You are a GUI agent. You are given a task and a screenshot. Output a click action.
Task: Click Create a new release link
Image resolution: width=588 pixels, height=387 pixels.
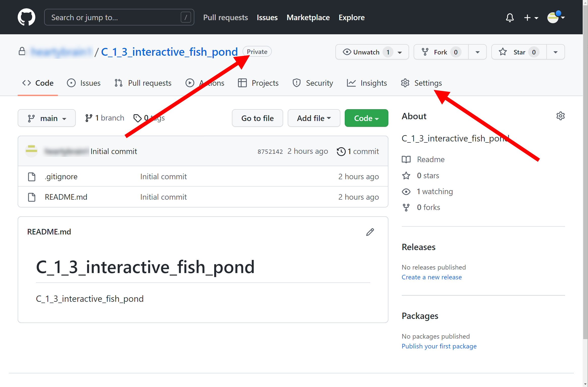432,277
